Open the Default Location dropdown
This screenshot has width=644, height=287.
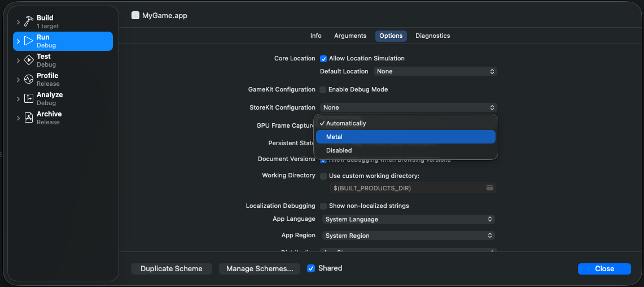435,72
